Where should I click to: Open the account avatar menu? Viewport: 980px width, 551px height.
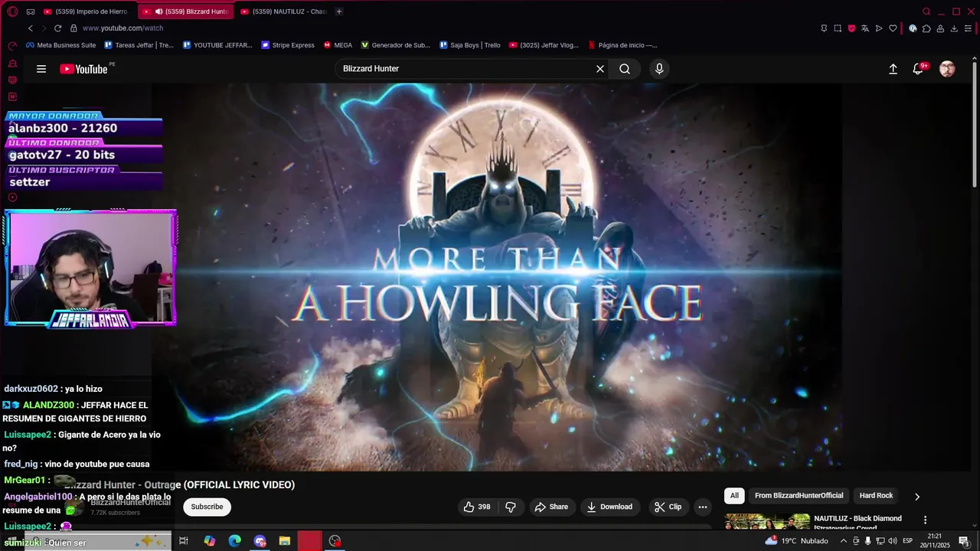pyautogui.click(x=947, y=69)
